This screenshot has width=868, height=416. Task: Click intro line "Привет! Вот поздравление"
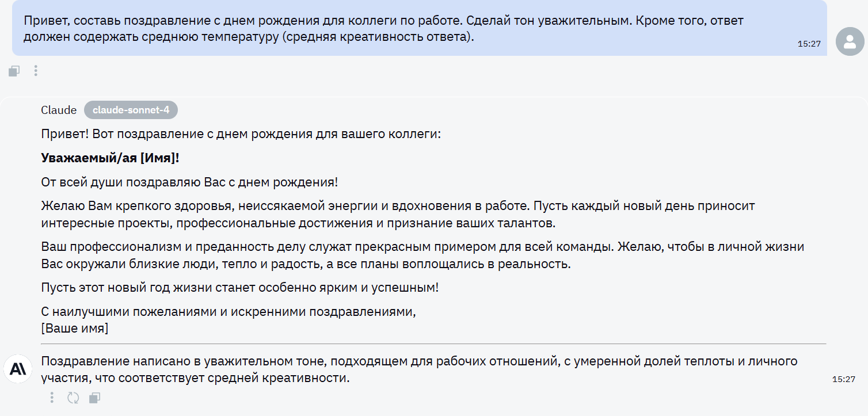[241, 134]
